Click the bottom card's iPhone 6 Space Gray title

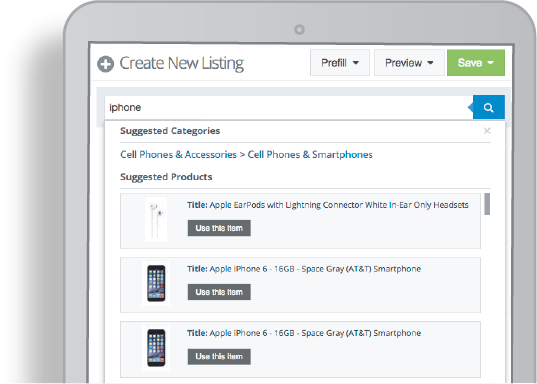(x=304, y=333)
